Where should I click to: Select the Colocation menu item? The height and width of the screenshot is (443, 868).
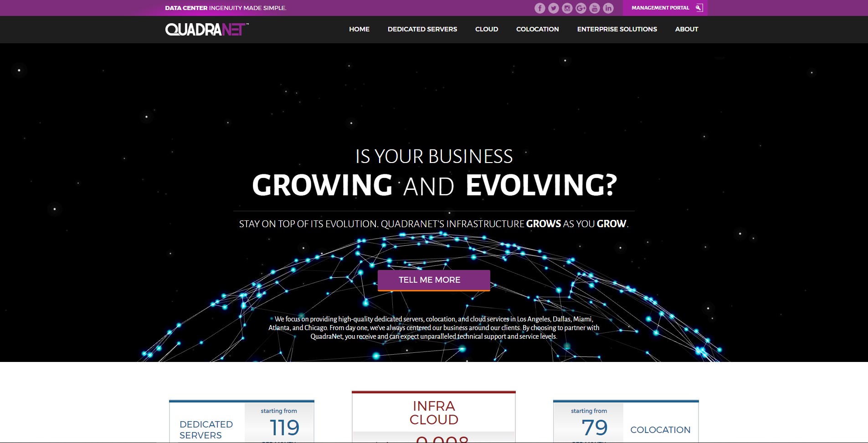pyautogui.click(x=538, y=29)
